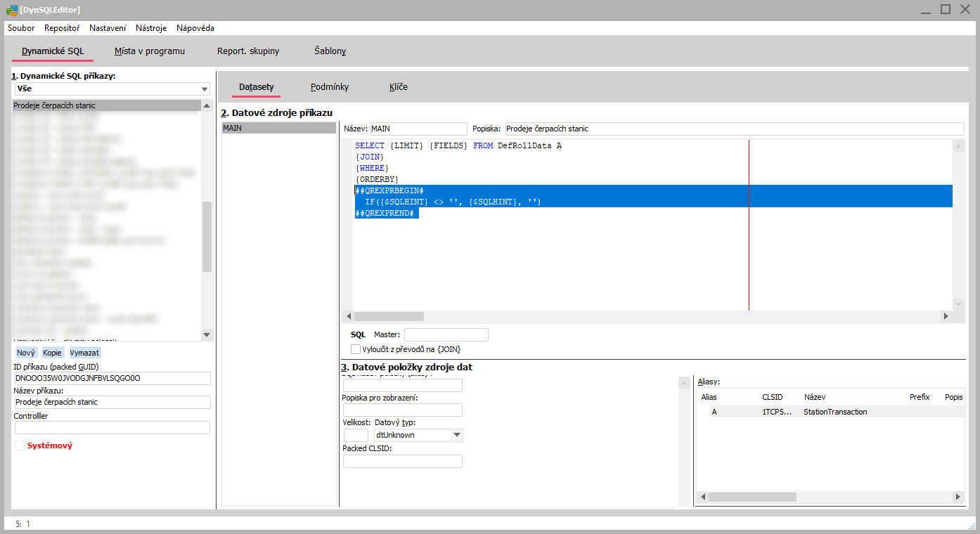Viewport: 980px width, 534px height.
Task: Click the Kopie button
Action: (52, 353)
